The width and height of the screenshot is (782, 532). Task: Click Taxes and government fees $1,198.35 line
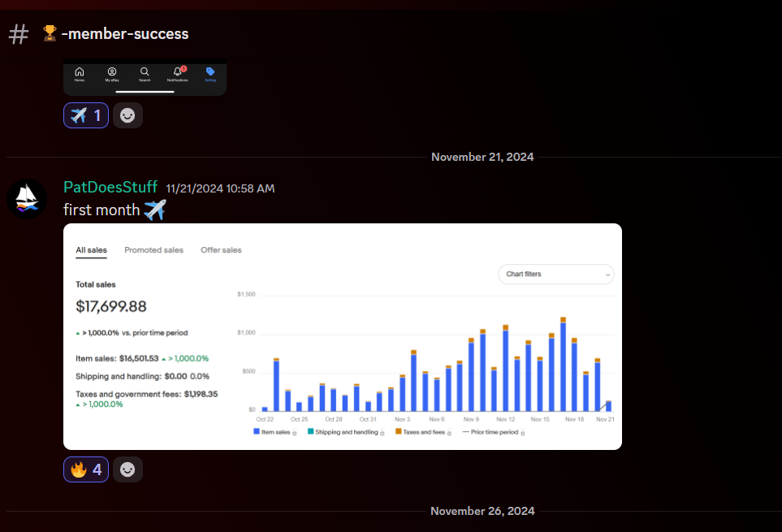(147, 399)
